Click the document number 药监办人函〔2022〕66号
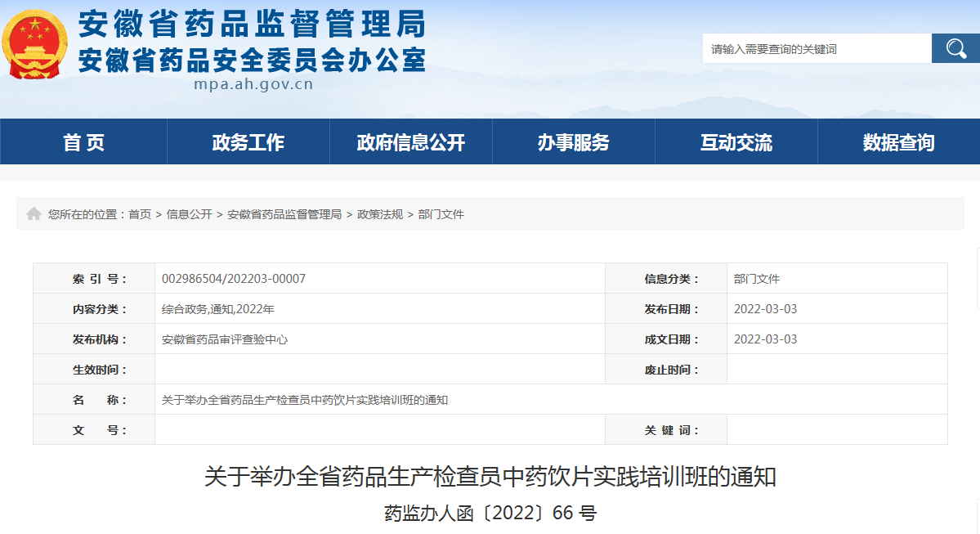 click(x=490, y=514)
